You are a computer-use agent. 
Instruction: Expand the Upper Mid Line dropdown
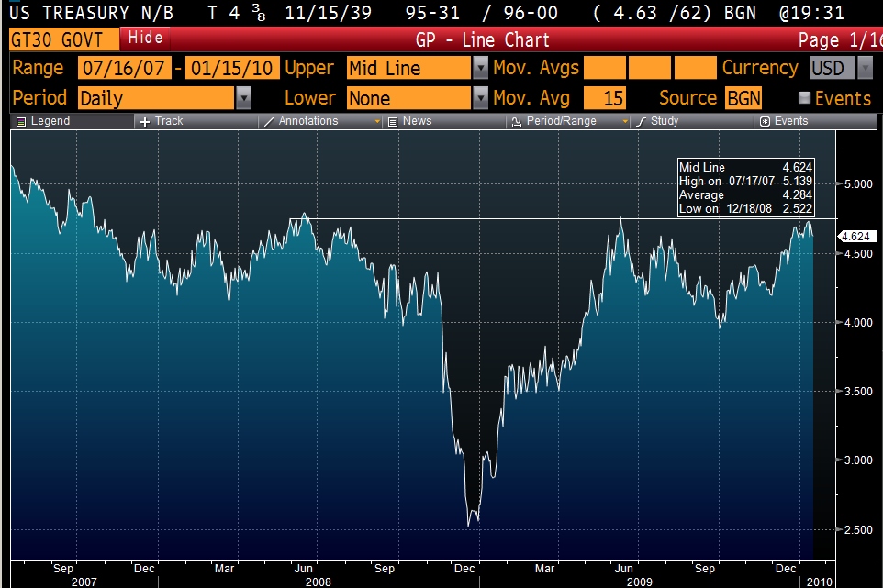point(480,68)
